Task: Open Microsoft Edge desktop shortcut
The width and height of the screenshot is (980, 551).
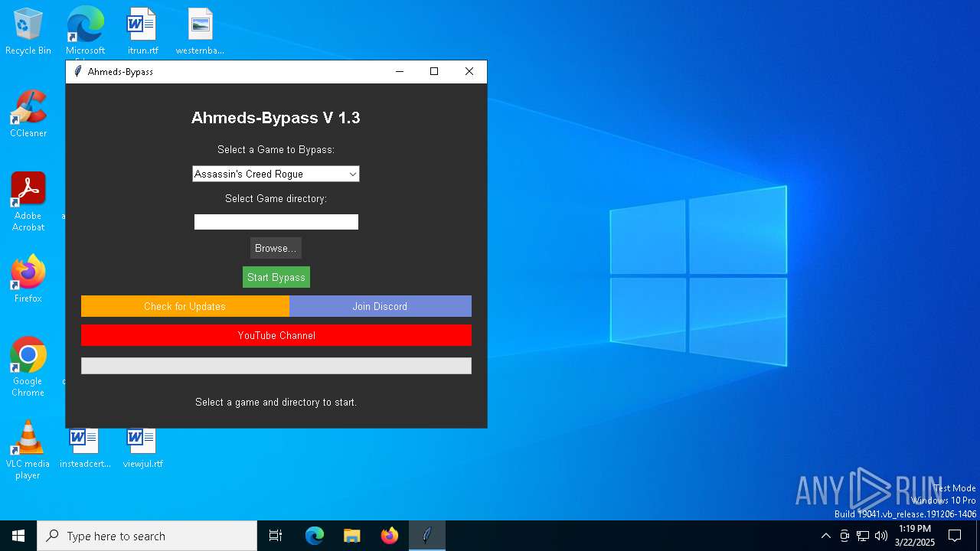Action: pos(85,31)
